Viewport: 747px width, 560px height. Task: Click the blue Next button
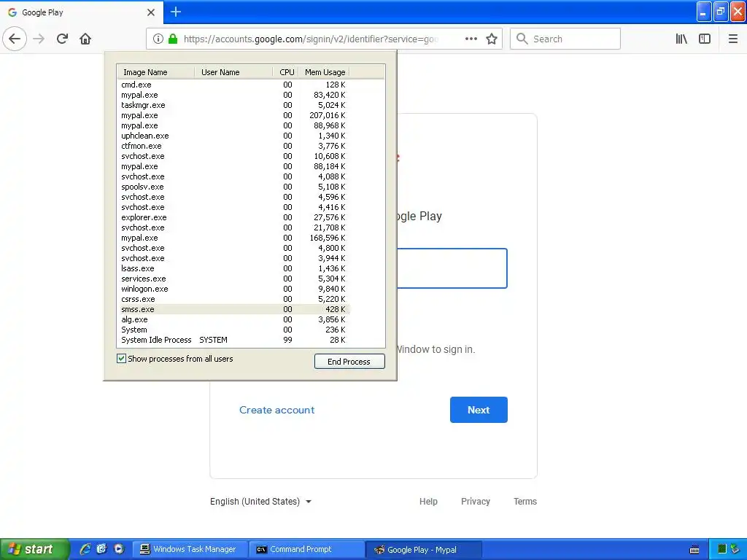click(479, 410)
